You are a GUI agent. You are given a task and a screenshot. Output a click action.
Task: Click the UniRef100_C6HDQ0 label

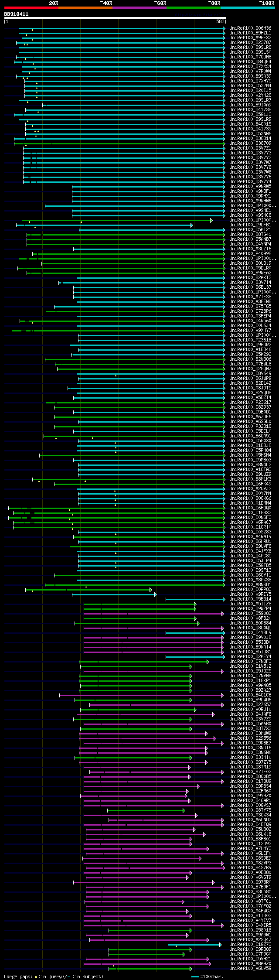coord(250,508)
